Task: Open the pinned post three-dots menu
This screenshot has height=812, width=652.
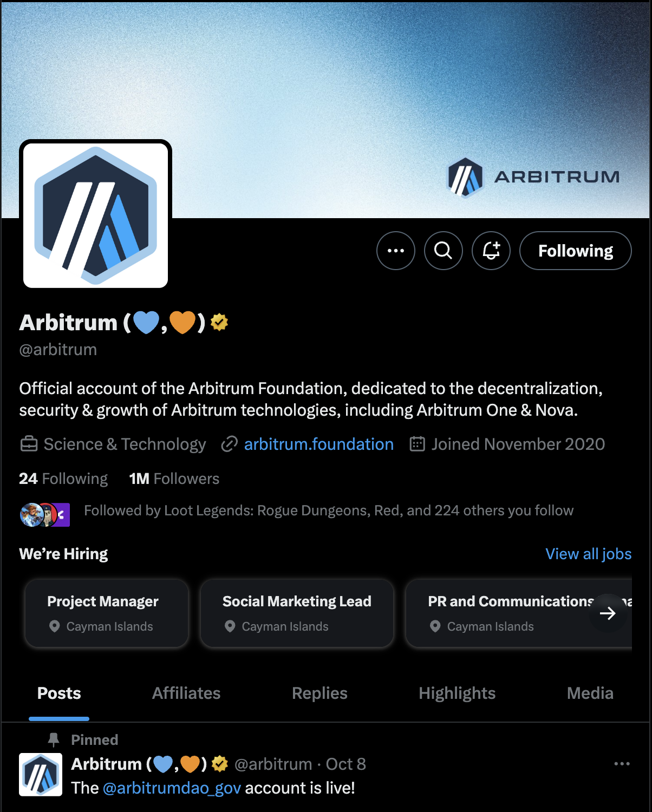Action: coord(622,764)
